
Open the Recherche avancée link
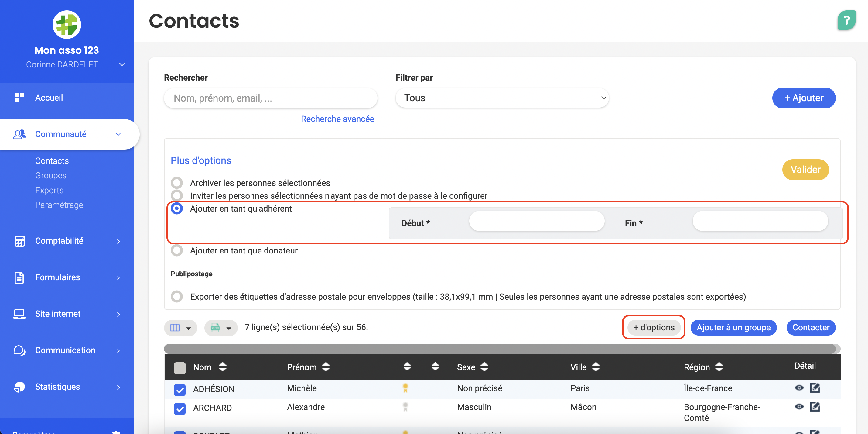[x=337, y=119]
